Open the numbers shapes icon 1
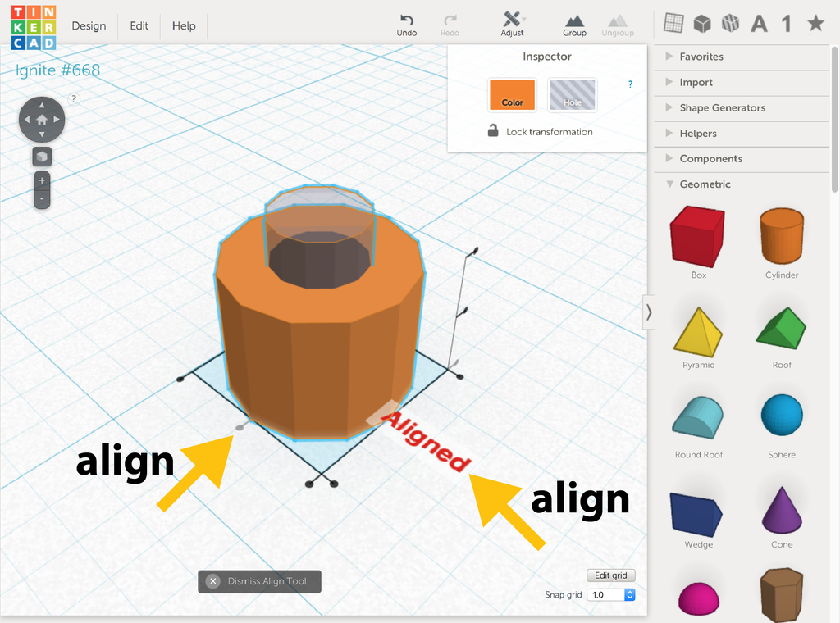 (787, 24)
